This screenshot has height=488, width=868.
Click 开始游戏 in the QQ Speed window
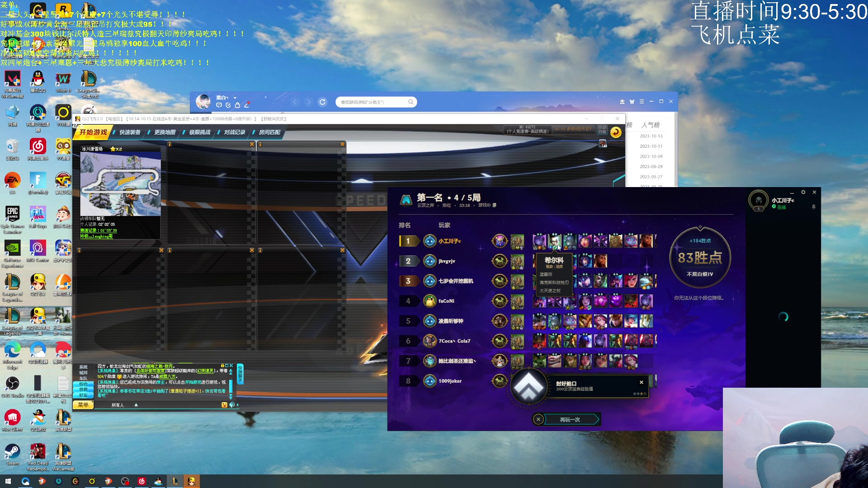point(93,132)
